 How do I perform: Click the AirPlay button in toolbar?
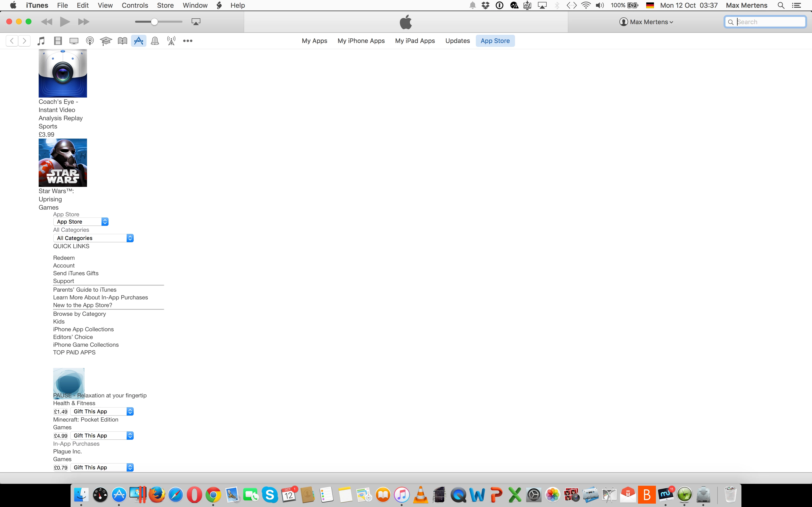pyautogui.click(x=196, y=22)
